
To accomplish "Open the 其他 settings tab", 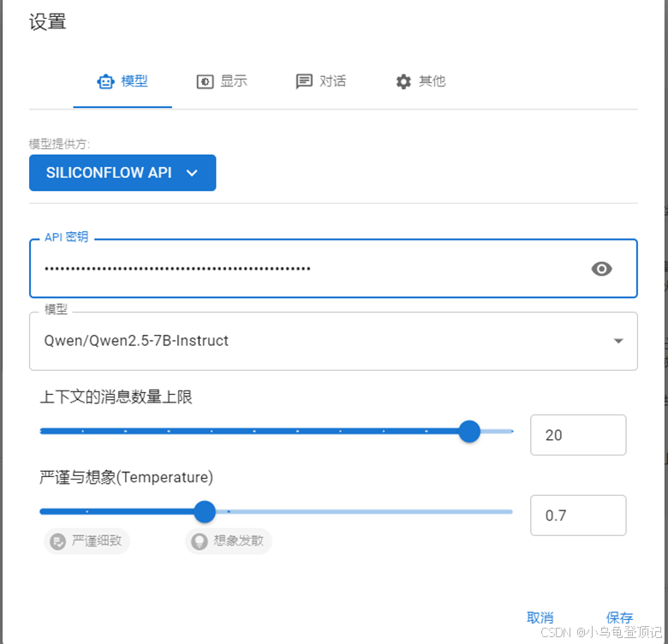I will coord(420,80).
